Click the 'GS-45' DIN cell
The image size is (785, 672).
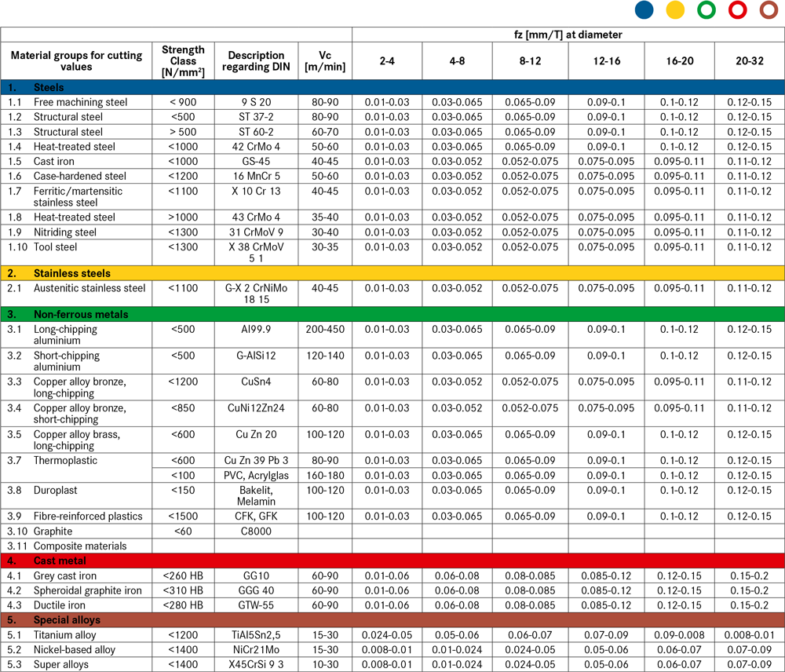tap(257, 161)
